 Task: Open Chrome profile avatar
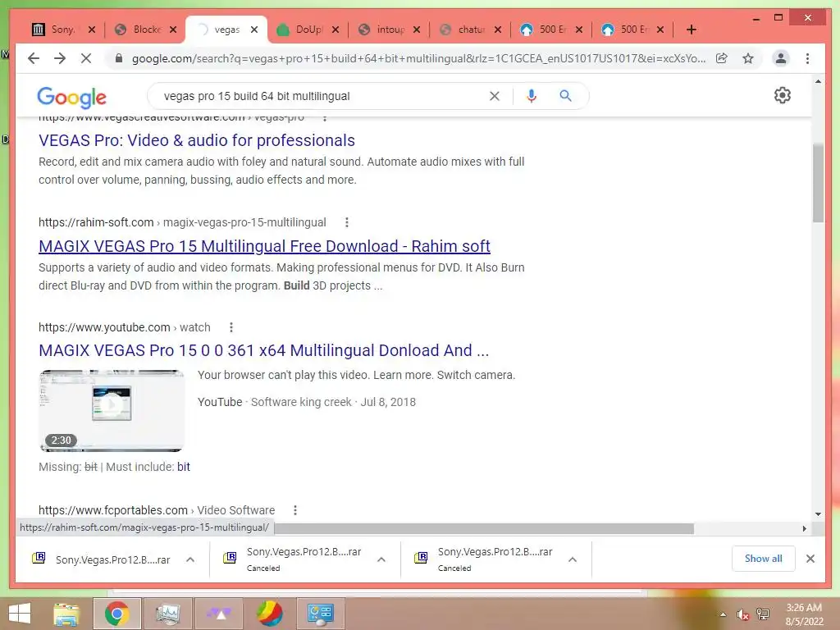click(781, 58)
